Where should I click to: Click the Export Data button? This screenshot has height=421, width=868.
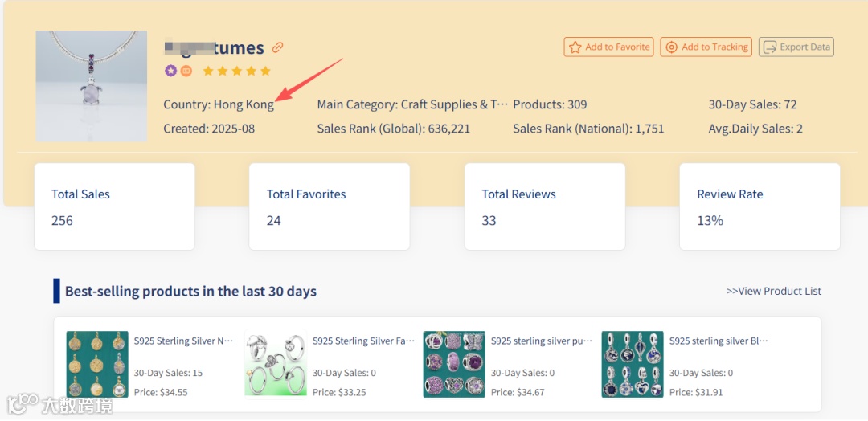pyautogui.click(x=796, y=47)
